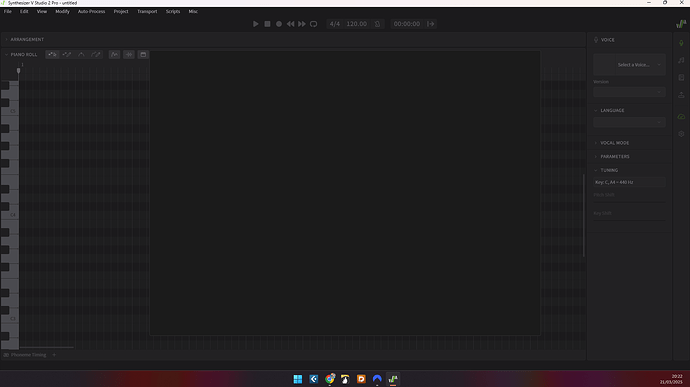Open the music note panel in sidebar
The width and height of the screenshot is (690, 387).
[681, 60]
